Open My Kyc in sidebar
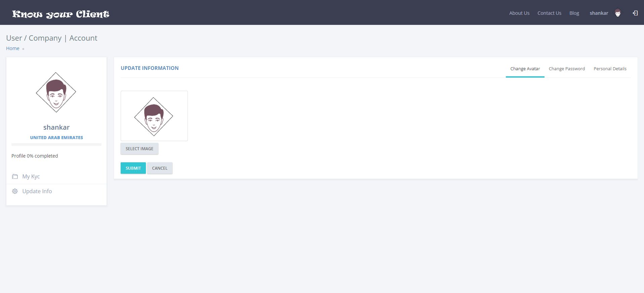Viewport: 644px width, 293px height. tap(31, 176)
